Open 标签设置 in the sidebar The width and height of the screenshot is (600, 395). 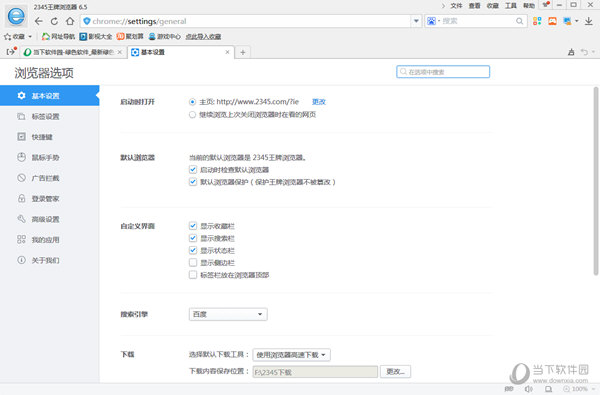(x=50, y=116)
